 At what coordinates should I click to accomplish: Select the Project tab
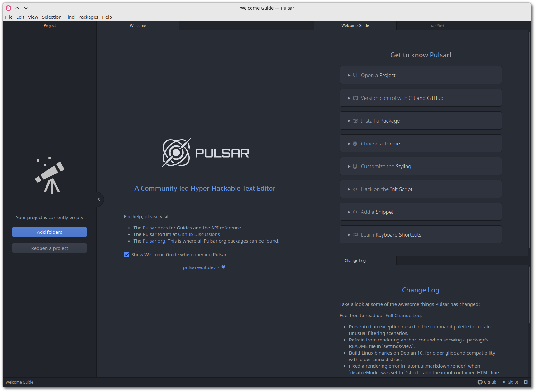coord(50,26)
